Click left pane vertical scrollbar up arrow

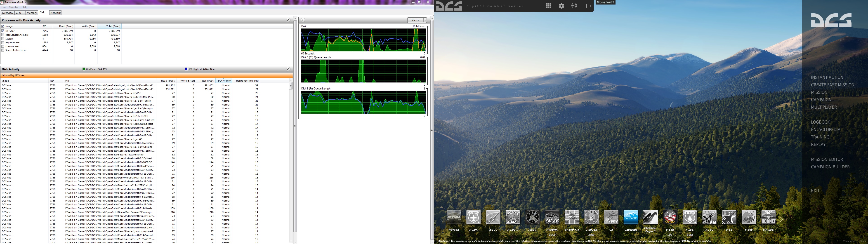click(x=295, y=18)
